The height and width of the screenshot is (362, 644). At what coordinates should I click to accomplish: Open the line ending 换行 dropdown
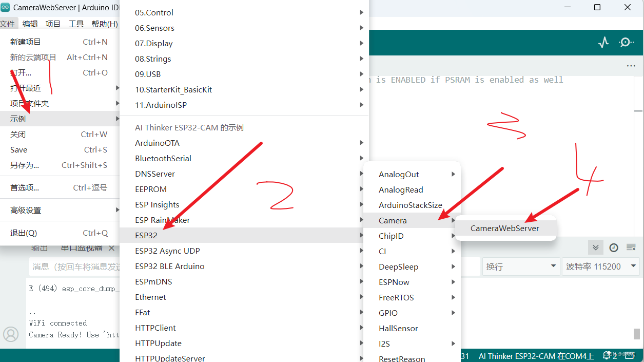pos(520,266)
